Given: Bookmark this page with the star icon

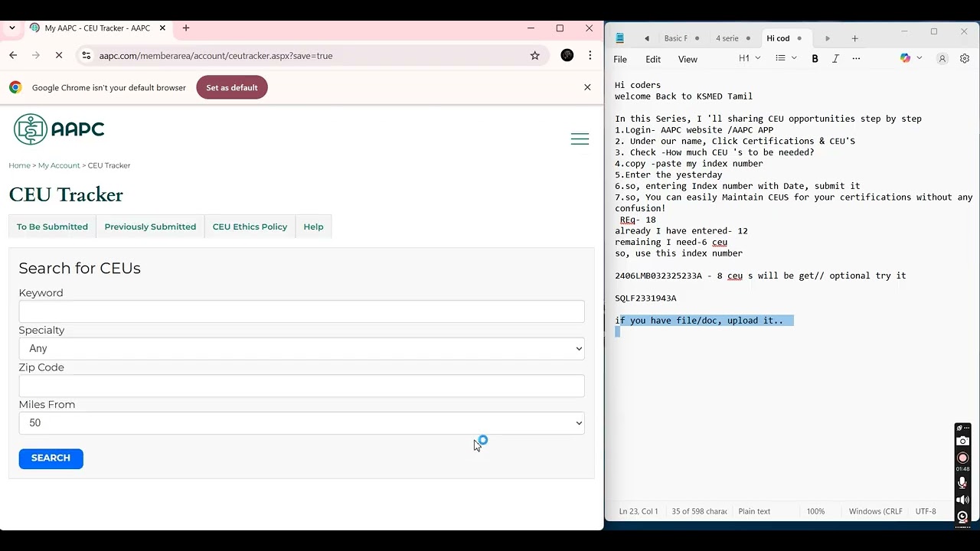Looking at the screenshot, I should pyautogui.click(x=535, y=55).
